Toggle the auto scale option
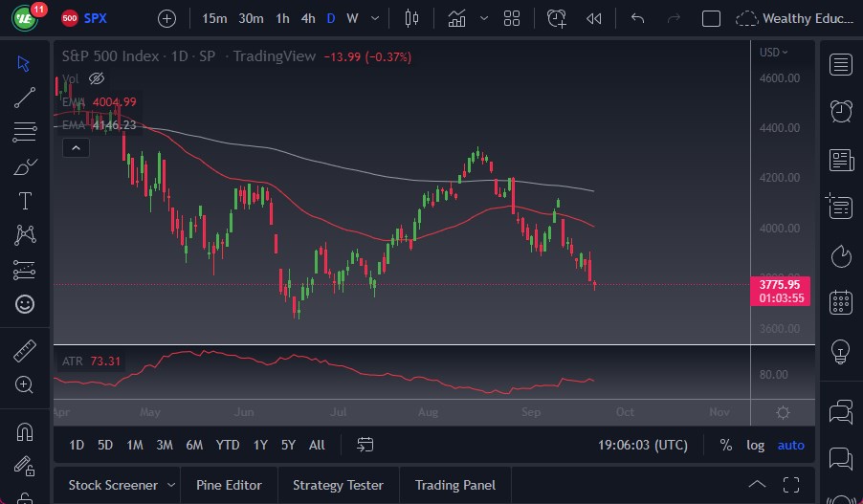This screenshot has width=863, height=504. pyautogui.click(x=790, y=445)
